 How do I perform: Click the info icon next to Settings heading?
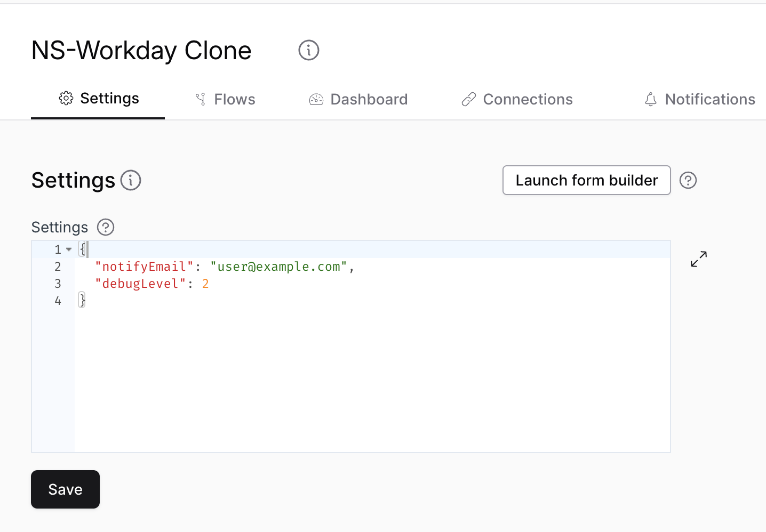pos(131,180)
